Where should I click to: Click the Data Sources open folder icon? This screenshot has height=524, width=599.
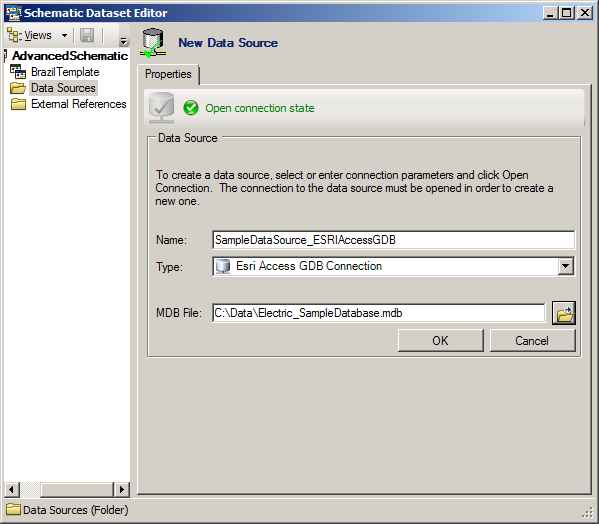18,88
